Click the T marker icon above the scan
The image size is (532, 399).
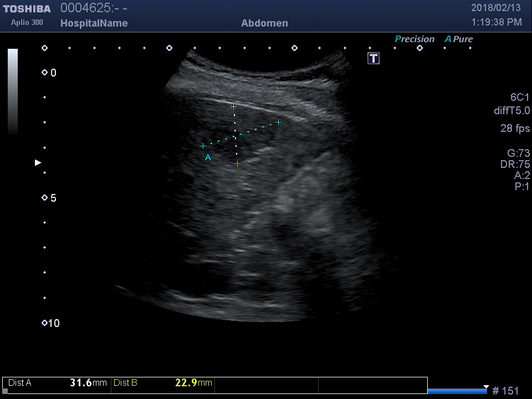(374, 59)
